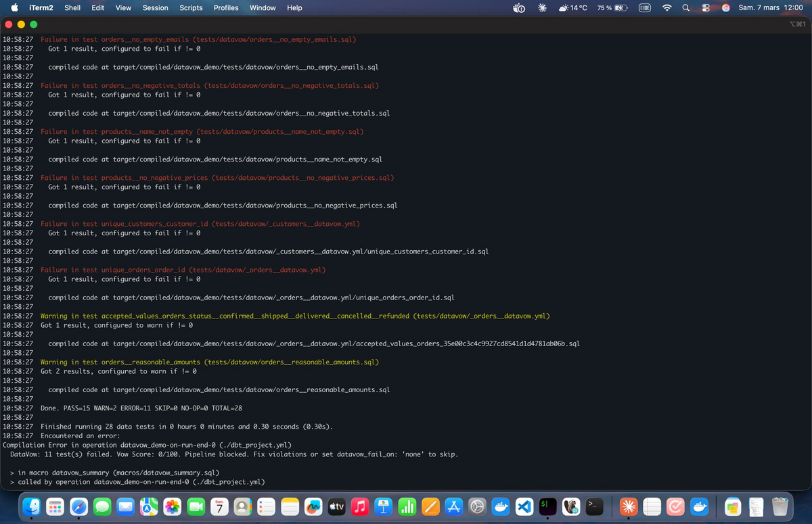Open Control Center from the menu bar
The image size is (812, 524).
point(706,7)
